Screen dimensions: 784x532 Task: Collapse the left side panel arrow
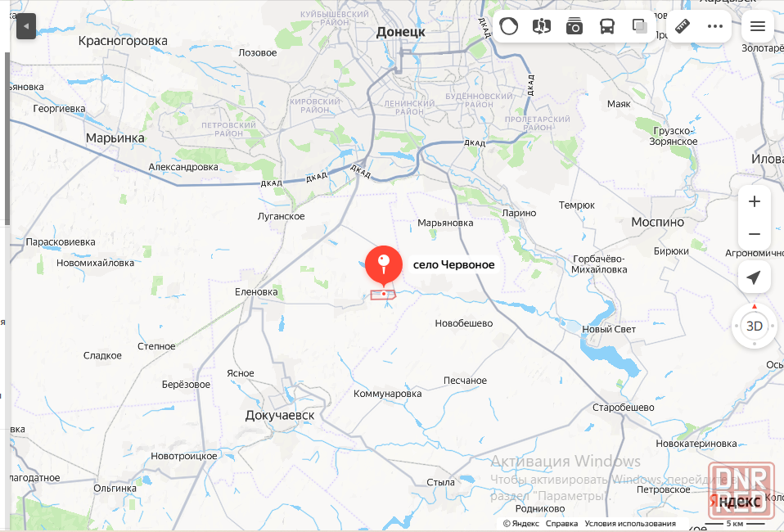click(26, 26)
